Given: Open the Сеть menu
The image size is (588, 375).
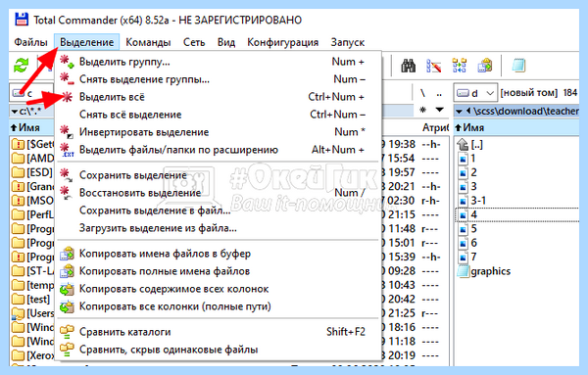Looking at the screenshot, I should (194, 42).
